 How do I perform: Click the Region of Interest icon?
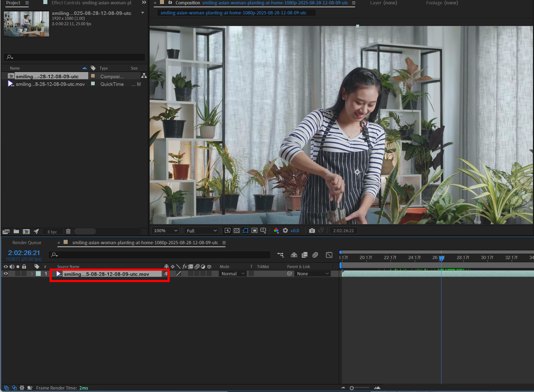pyautogui.click(x=254, y=231)
